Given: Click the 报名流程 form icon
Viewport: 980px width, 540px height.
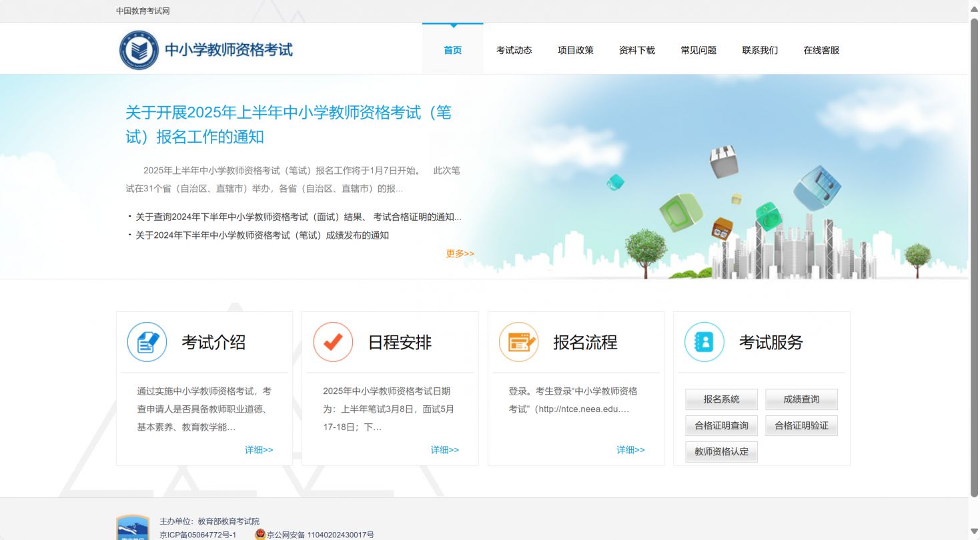Looking at the screenshot, I should pyautogui.click(x=518, y=342).
